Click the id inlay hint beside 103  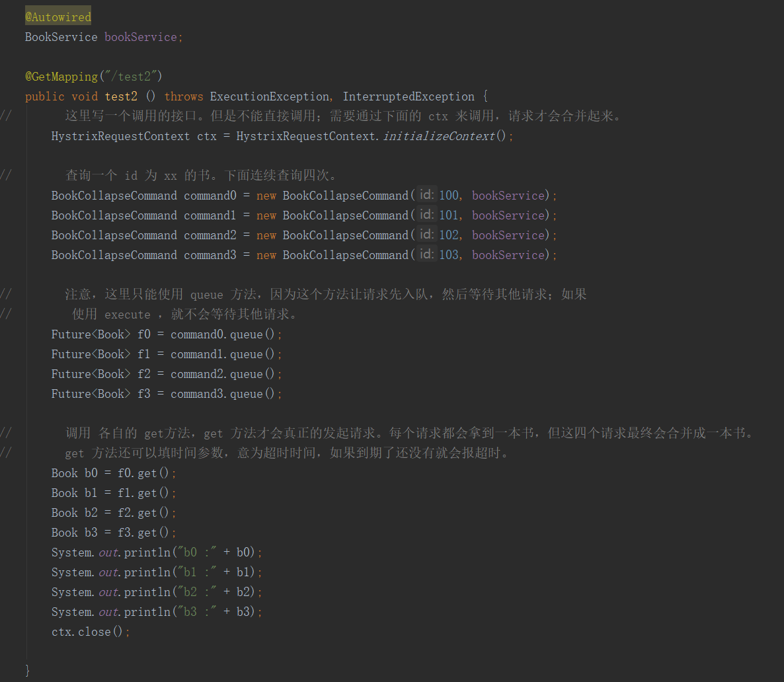click(426, 254)
